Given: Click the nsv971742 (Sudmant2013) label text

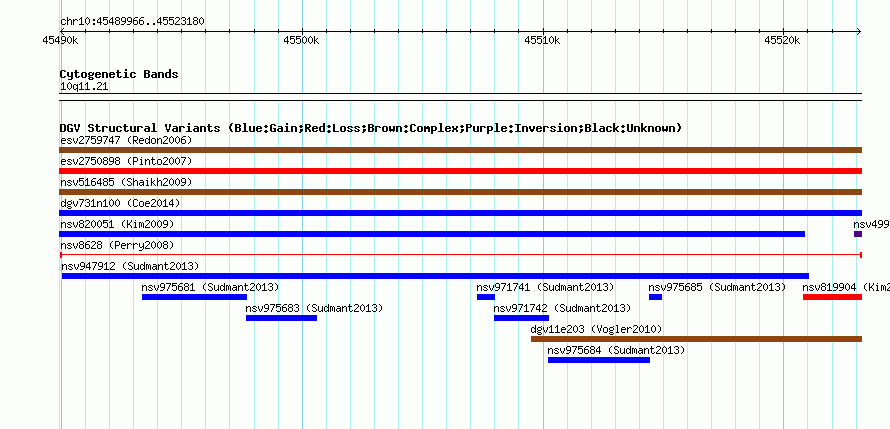Looking at the screenshot, I should [x=562, y=308].
